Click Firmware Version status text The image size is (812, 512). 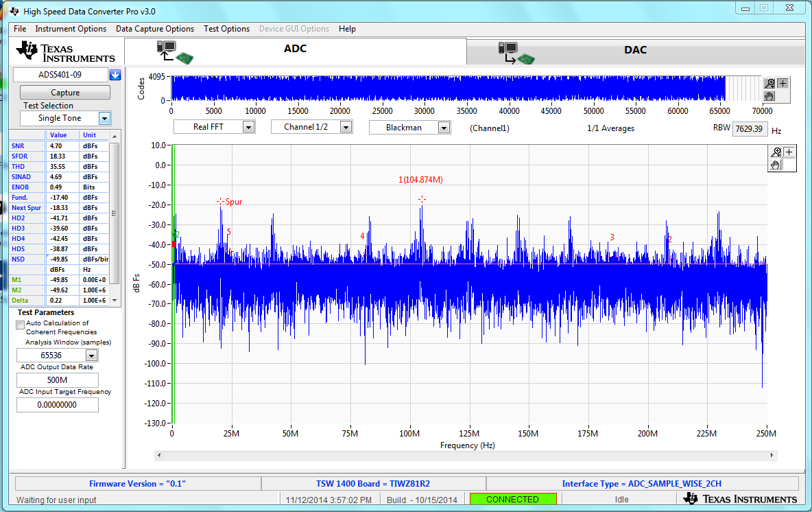[137, 483]
